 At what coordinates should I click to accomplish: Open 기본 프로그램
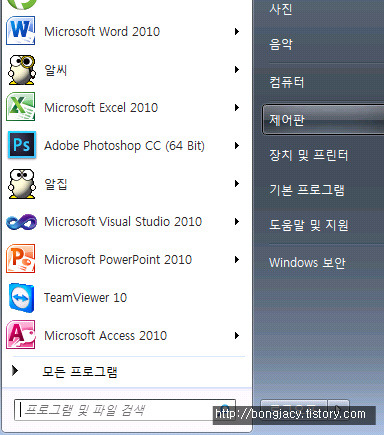[307, 190]
